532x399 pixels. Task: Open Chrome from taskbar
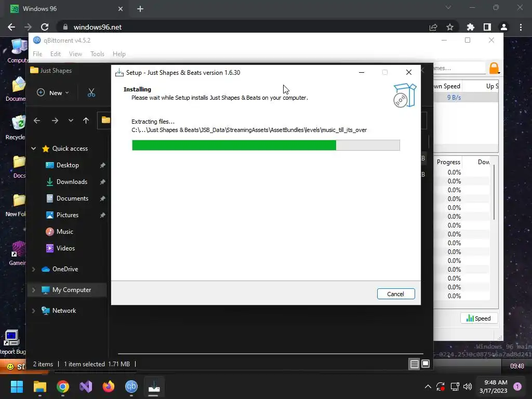pos(63,387)
